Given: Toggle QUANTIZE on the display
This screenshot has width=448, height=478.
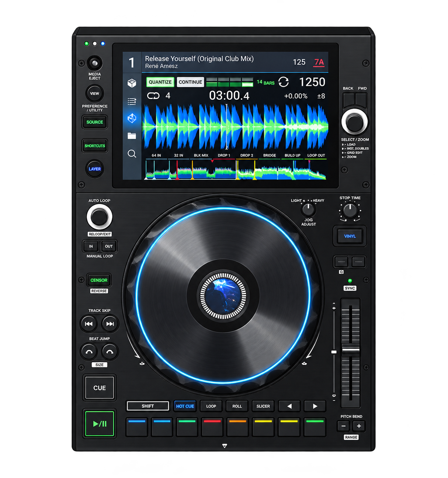Looking at the screenshot, I should [160, 82].
